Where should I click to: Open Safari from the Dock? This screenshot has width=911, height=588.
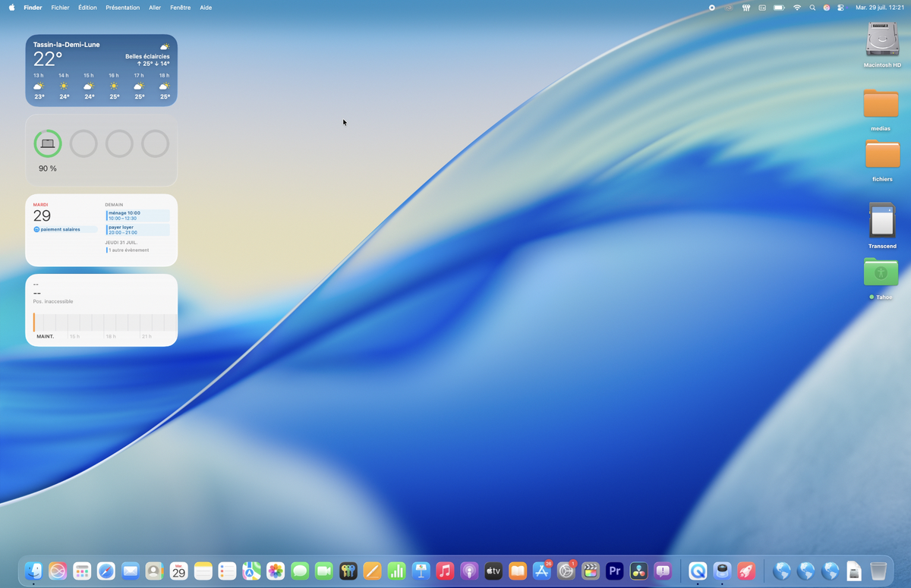106,571
